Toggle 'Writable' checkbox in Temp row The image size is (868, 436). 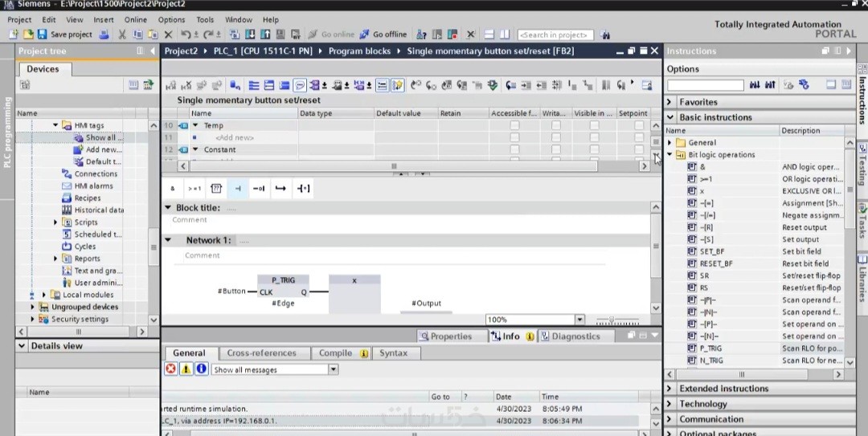pos(556,125)
